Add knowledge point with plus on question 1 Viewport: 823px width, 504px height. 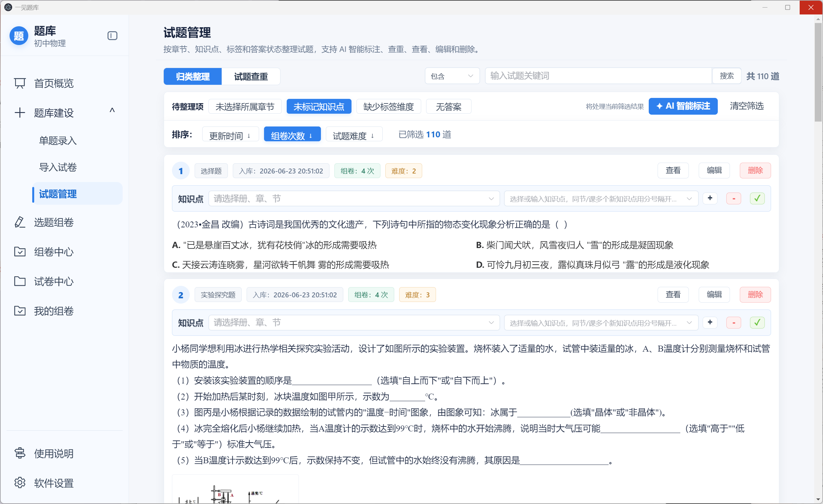pos(710,198)
